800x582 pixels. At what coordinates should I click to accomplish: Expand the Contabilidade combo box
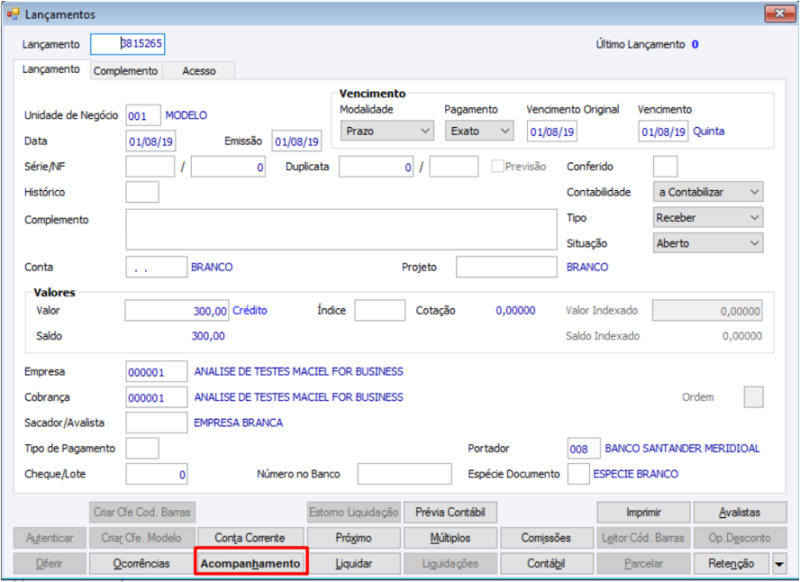708,192
